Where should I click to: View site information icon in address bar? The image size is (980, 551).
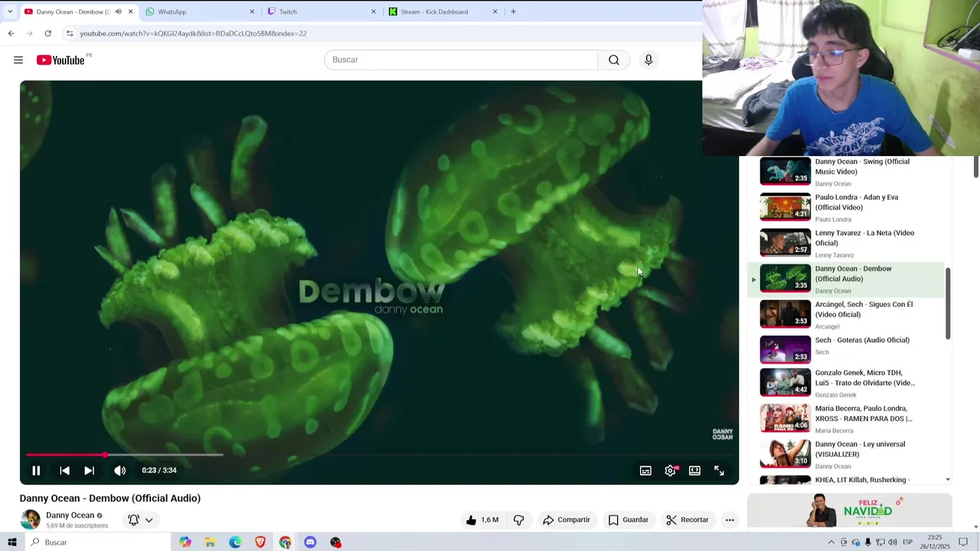69,34
